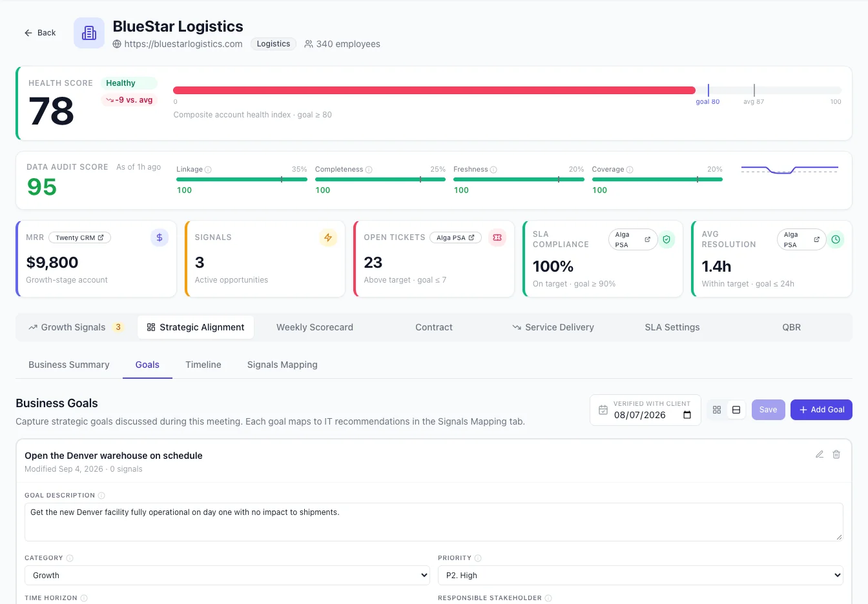Open the calendar picker in verified date field
Viewport: 868px width, 604px height.
[x=687, y=415]
